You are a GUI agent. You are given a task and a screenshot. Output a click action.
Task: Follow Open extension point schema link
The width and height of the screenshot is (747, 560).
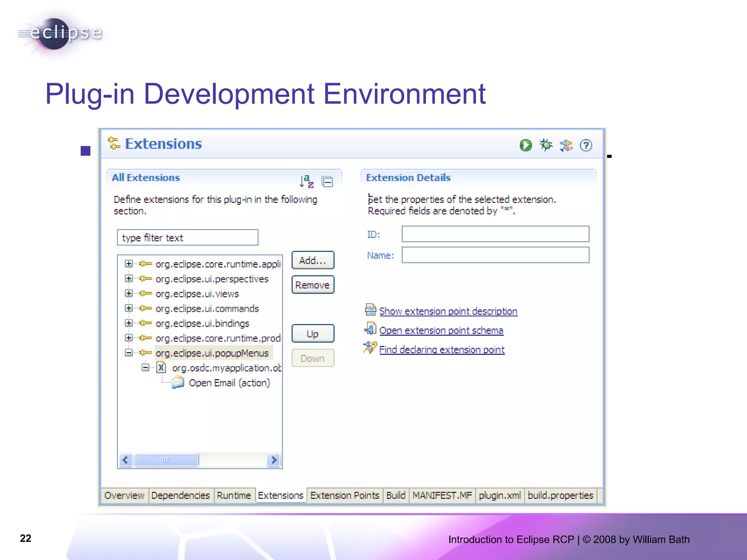pyautogui.click(x=441, y=330)
